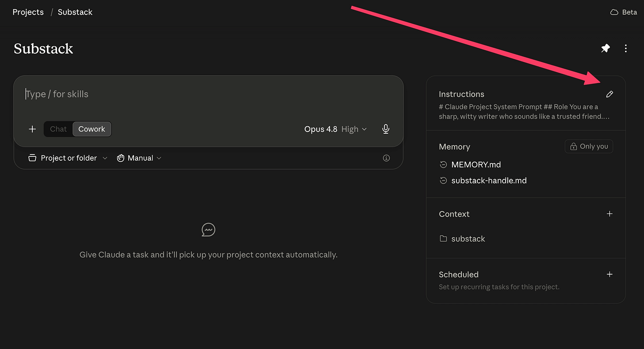Click the plus attachment icon in prompt box
This screenshot has width=644, height=349.
(32, 129)
